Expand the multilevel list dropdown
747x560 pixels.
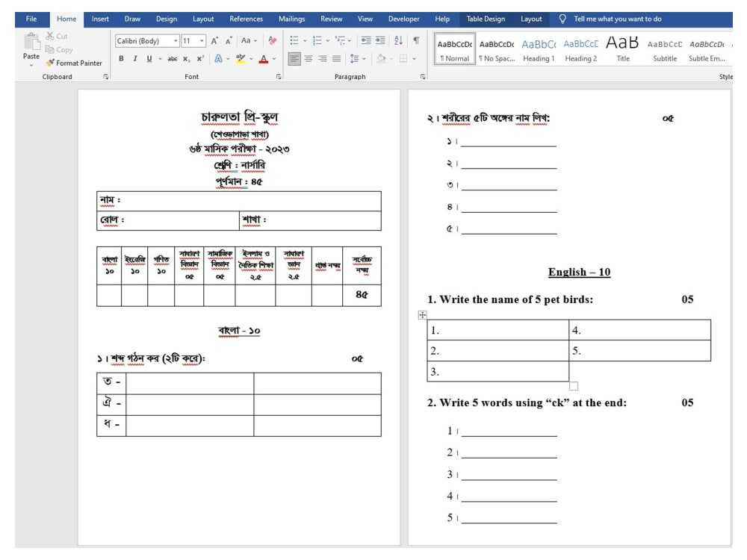coord(350,41)
